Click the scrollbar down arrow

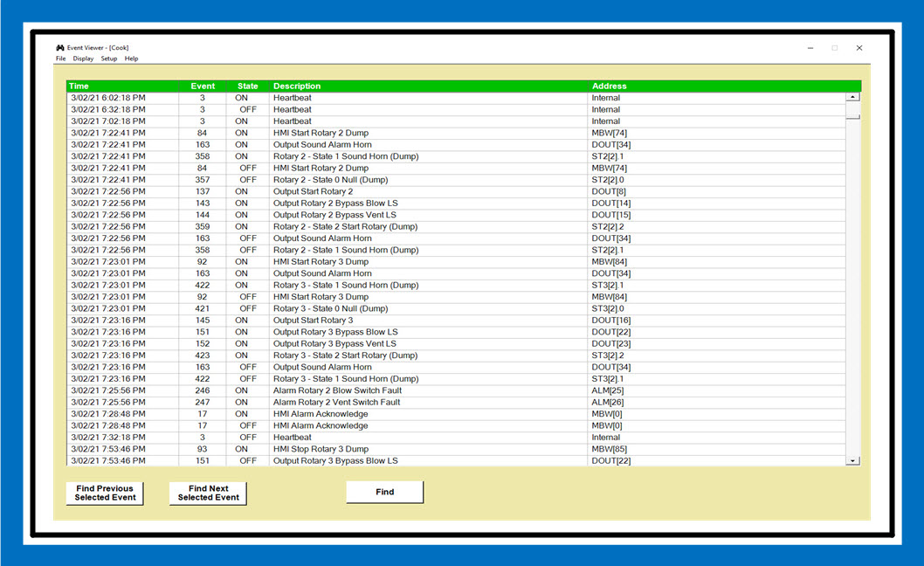click(853, 460)
